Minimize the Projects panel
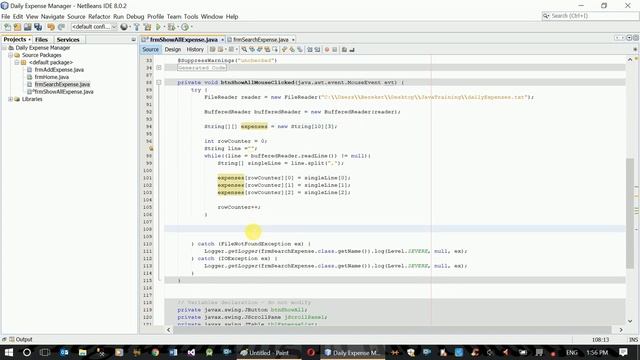This screenshot has height=360, width=640. pyautogui.click(x=133, y=40)
